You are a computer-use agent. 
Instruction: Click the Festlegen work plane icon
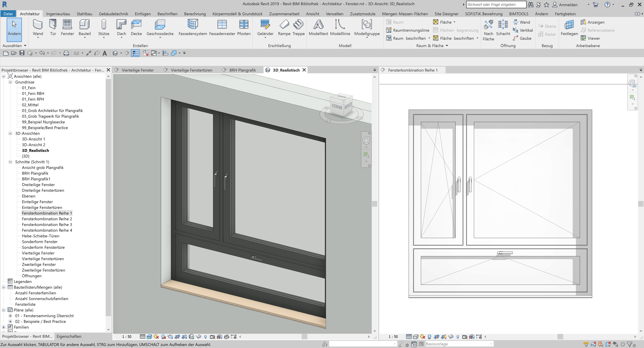[569, 25]
